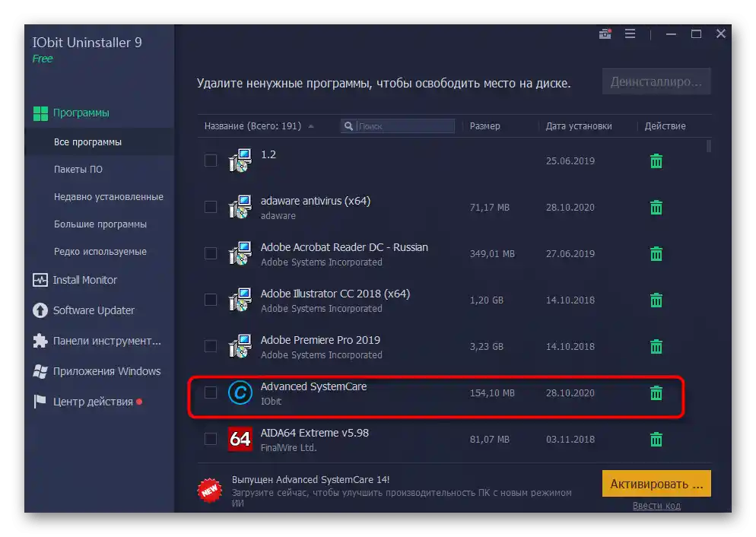
Task: Delete Adobe Illustrator CC 2018 with trash icon
Action: (656, 300)
